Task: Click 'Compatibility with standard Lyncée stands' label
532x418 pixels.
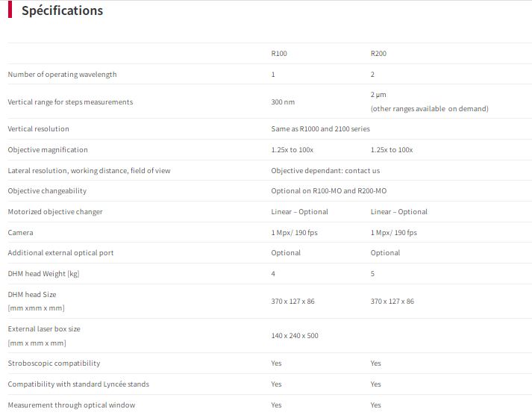Action: pos(78,384)
